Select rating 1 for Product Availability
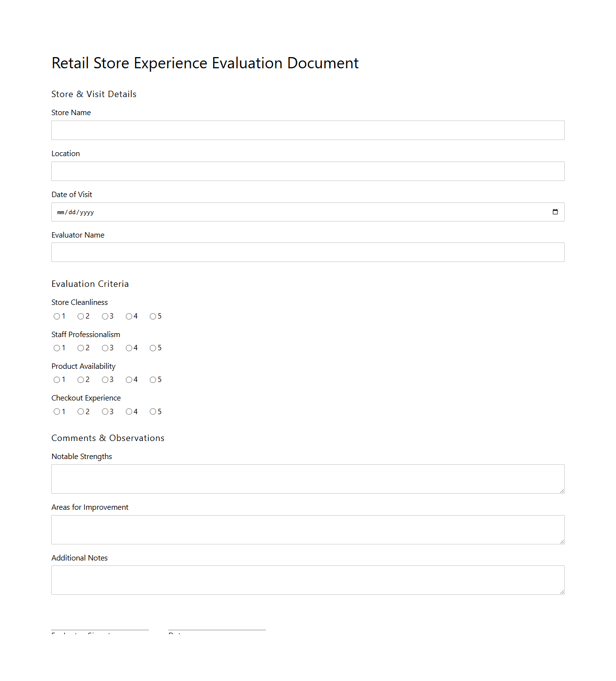This screenshot has height=681, width=616. (x=57, y=380)
